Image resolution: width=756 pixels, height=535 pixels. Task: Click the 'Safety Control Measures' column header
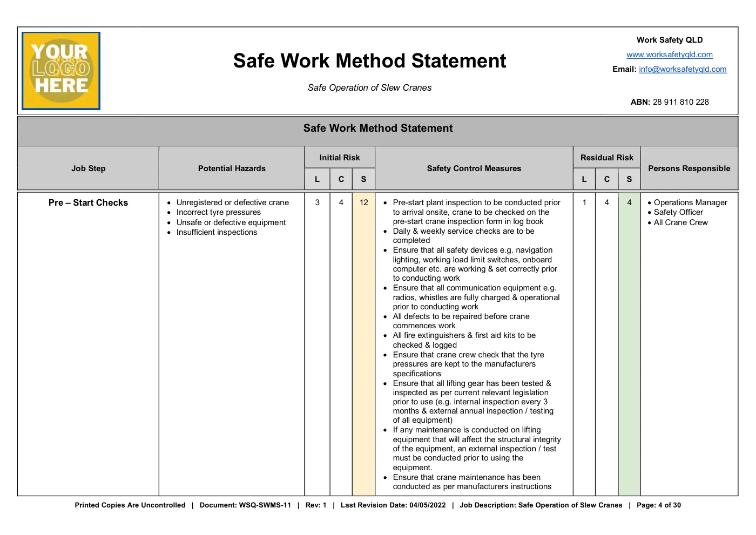[474, 168]
